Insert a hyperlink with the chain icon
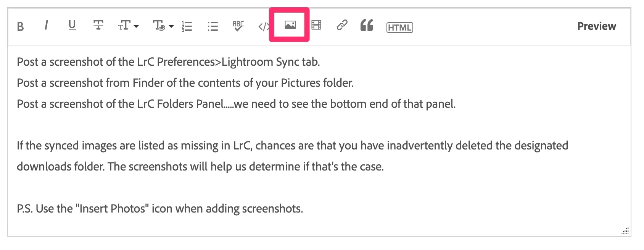 point(342,25)
